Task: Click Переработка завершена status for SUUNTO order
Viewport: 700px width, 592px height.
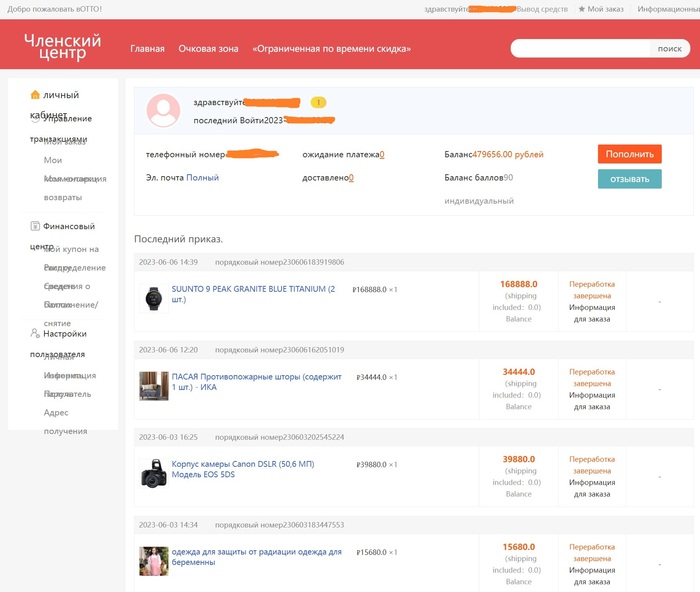Action: tap(592, 290)
